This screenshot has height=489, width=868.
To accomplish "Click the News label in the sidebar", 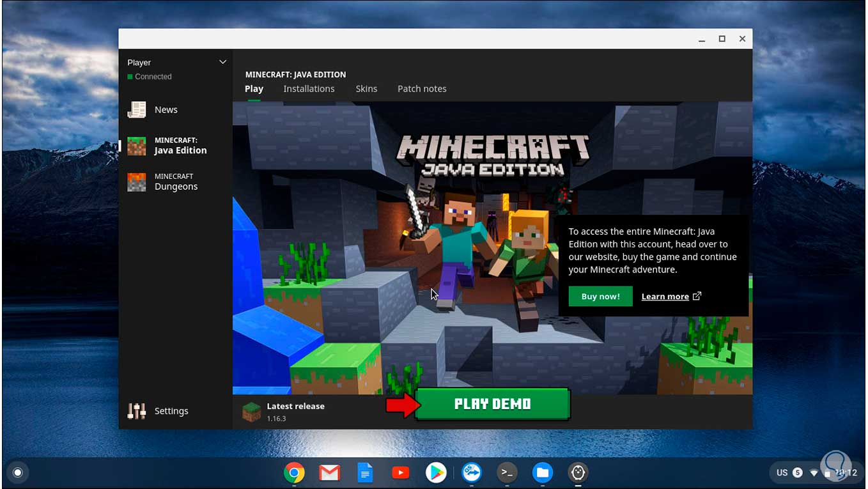I will (x=166, y=110).
